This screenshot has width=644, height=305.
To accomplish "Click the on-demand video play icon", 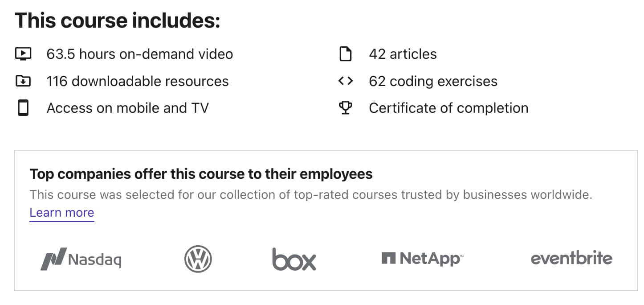I will [22, 54].
